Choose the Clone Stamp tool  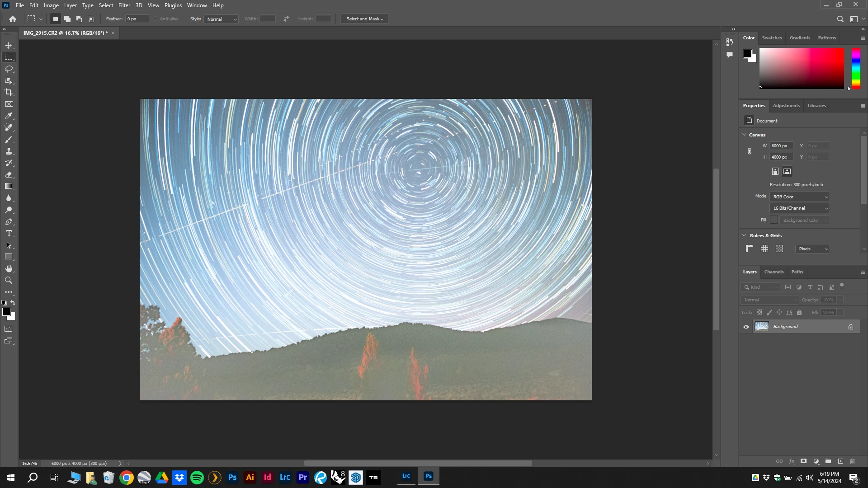click(9, 151)
